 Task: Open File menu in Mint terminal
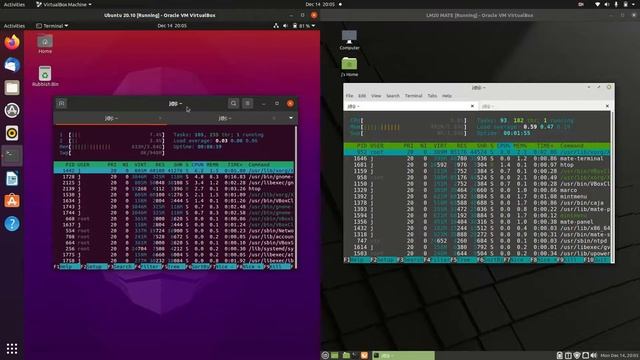[x=349, y=96]
